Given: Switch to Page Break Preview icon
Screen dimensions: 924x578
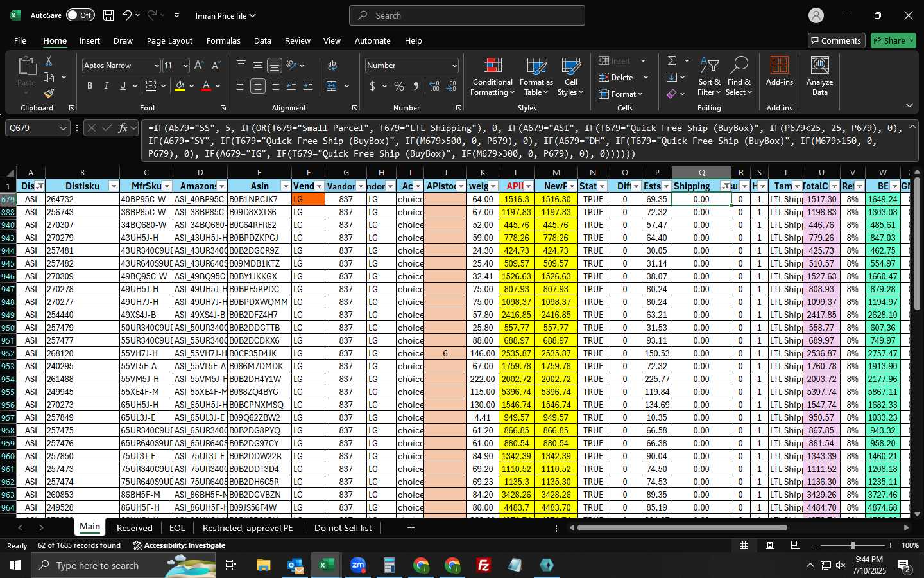Looking at the screenshot, I should pyautogui.click(x=796, y=545).
